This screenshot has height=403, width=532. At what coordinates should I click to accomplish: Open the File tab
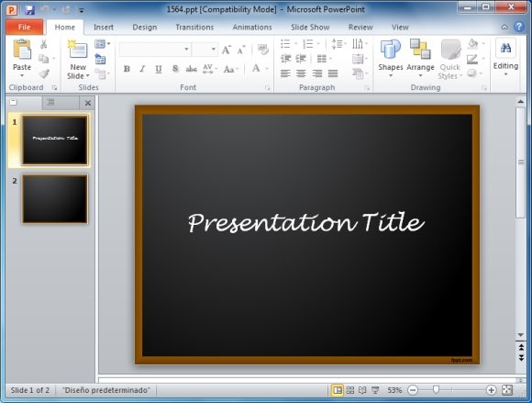pyautogui.click(x=25, y=27)
